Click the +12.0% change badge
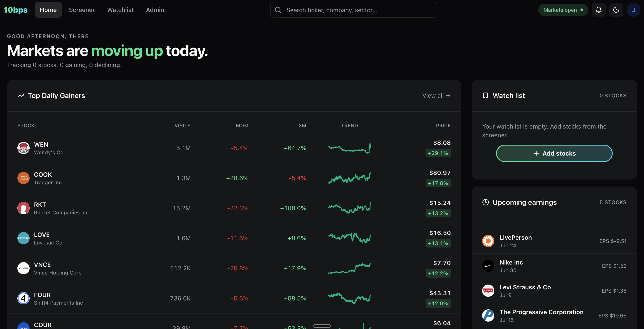 pos(438,303)
